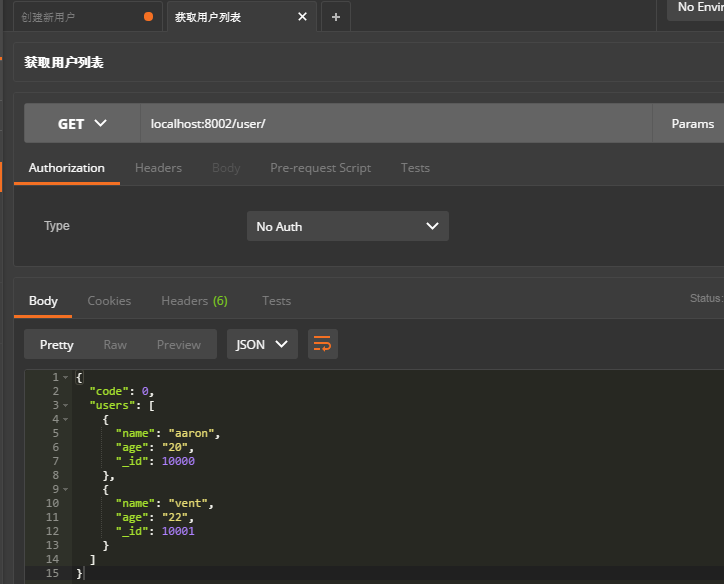
Task: Fold the "vent" user object at line 9
Action: pyautogui.click(x=66, y=489)
